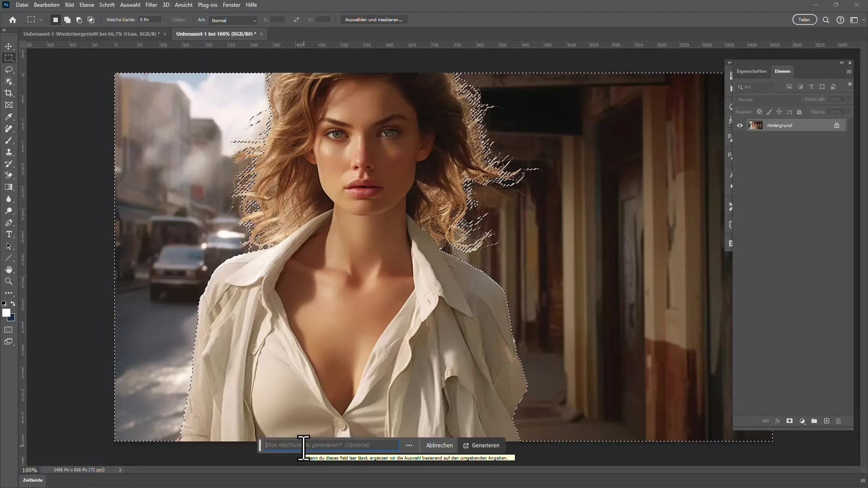Select the Move tool
Image resolution: width=868 pixels, height=488 pixels.
[9, 46]
